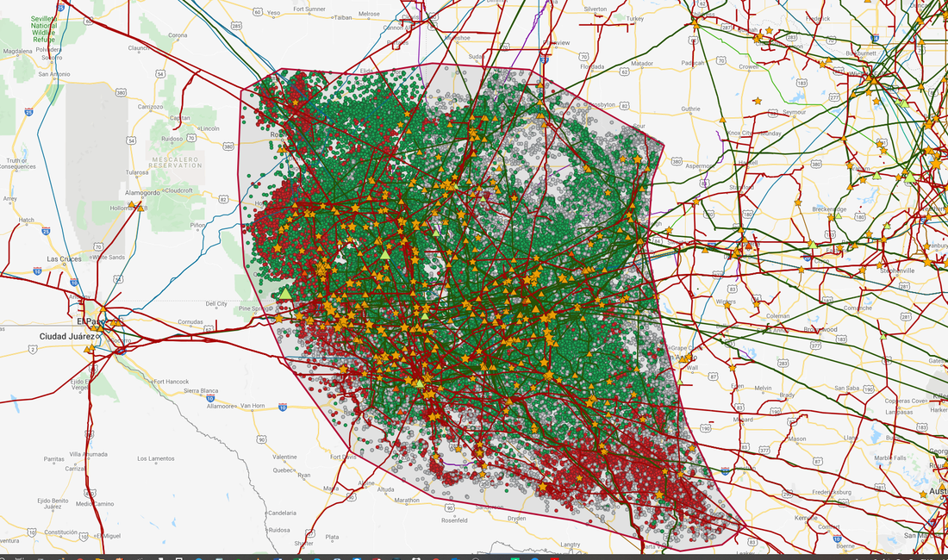Click the orange star at Ciudad Juárez

coord(90,348)
